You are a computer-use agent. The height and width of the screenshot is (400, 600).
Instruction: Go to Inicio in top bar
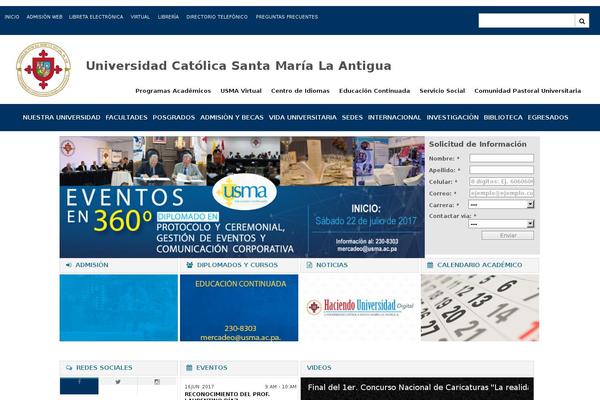pos(12,17)
